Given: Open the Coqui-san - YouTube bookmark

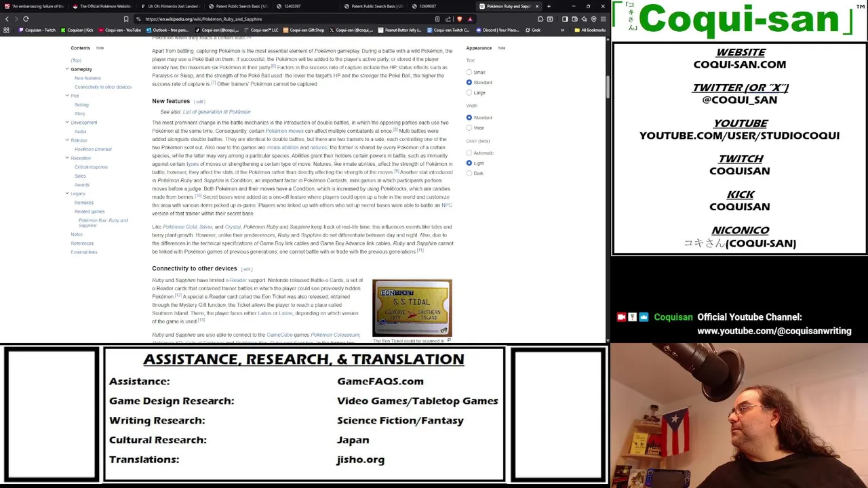Looking at the screenshot, I should 120,30.
